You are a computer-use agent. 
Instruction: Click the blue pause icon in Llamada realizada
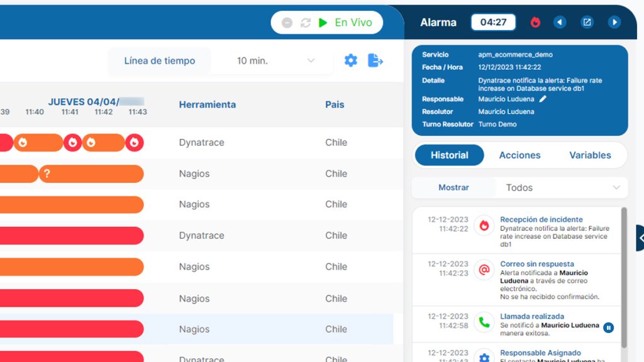click(609, 327)
